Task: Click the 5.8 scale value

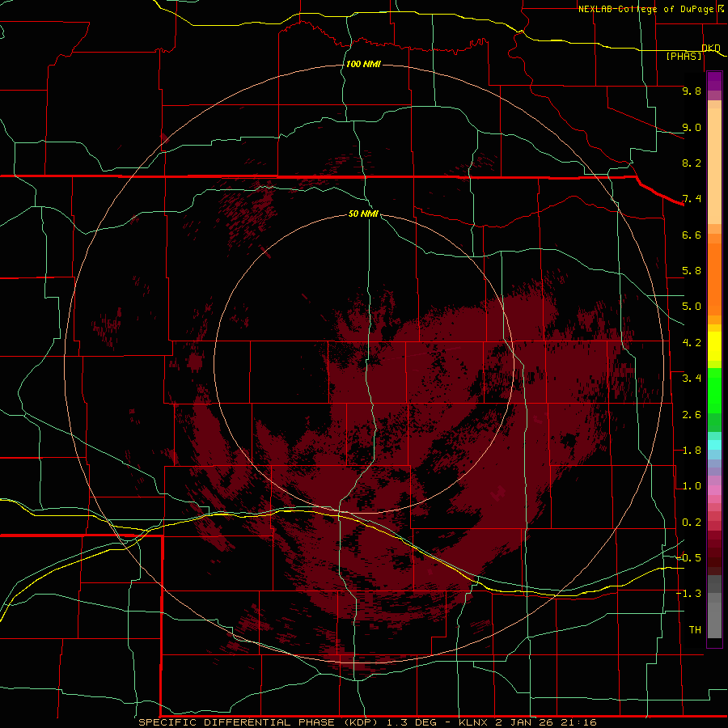Action: (692, 271)
